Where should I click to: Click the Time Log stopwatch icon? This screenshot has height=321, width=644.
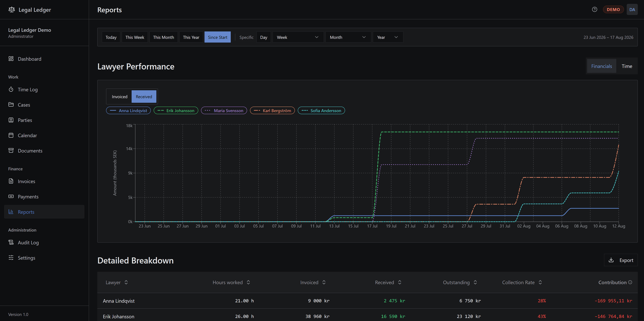point(11,89)
